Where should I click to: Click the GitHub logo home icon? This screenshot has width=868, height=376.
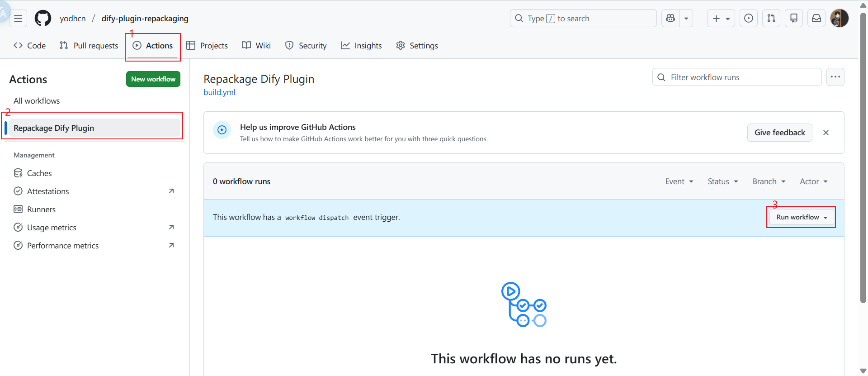[x=43, y=19]
